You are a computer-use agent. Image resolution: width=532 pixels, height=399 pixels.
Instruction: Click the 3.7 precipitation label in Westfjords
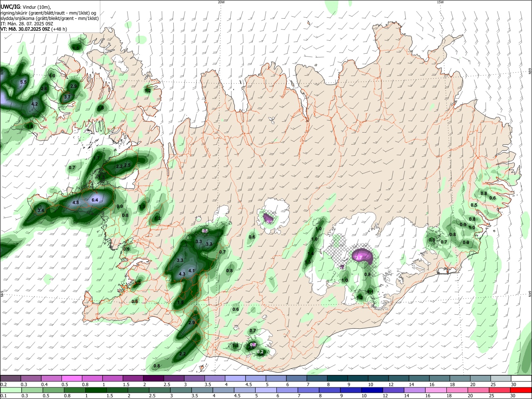(x=68, y=97)
